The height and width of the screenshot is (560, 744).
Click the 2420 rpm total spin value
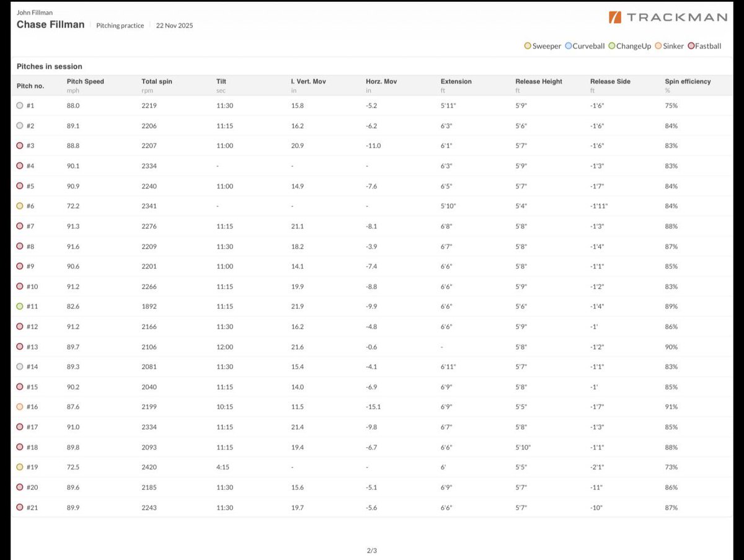click(149, 467)
